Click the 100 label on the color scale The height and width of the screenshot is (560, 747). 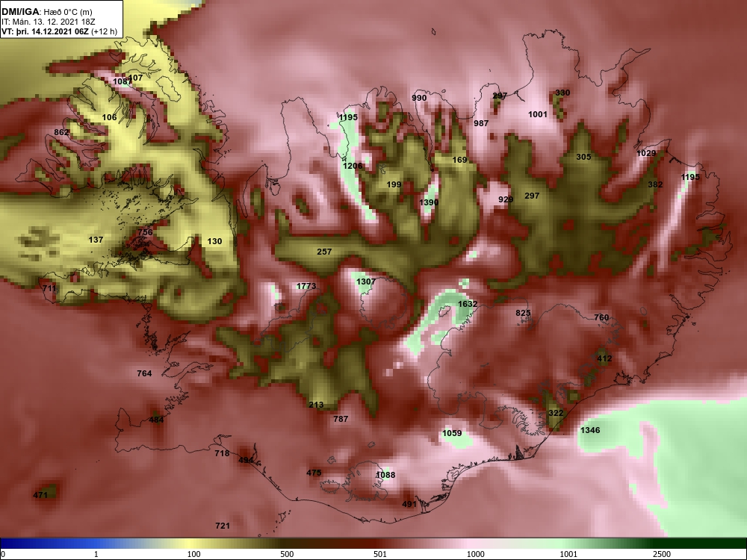pos(193,554)
